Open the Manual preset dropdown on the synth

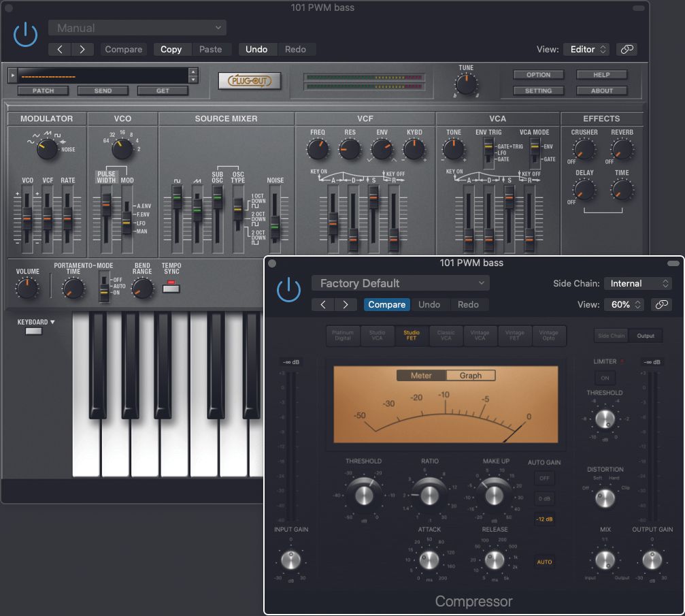(x=136, y=27)
